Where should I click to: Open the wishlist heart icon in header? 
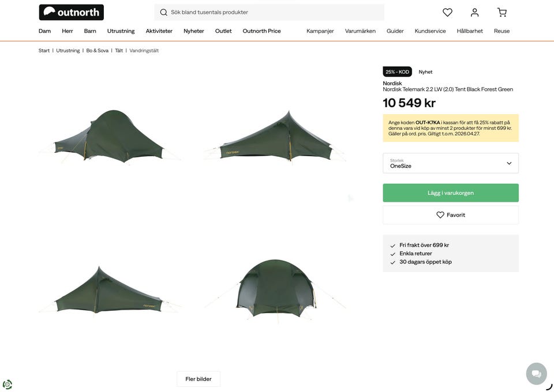pos(447,12)
